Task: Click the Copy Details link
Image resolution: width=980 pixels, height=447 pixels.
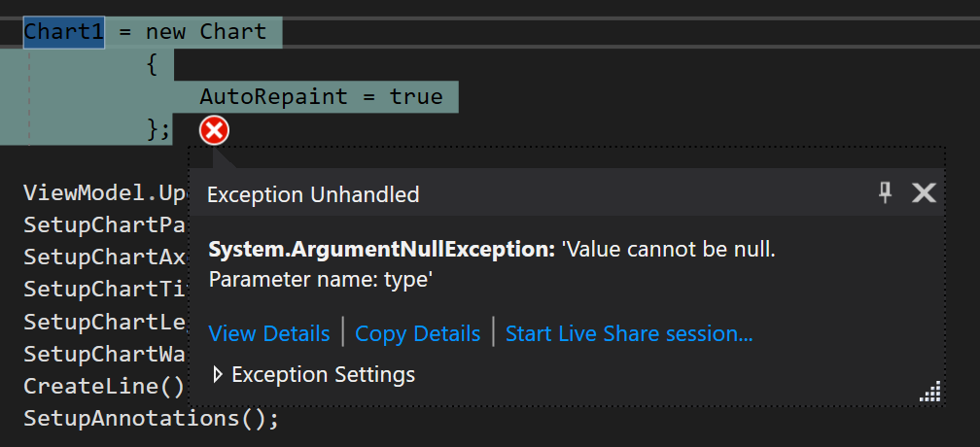Action: (x=417, y=333)
